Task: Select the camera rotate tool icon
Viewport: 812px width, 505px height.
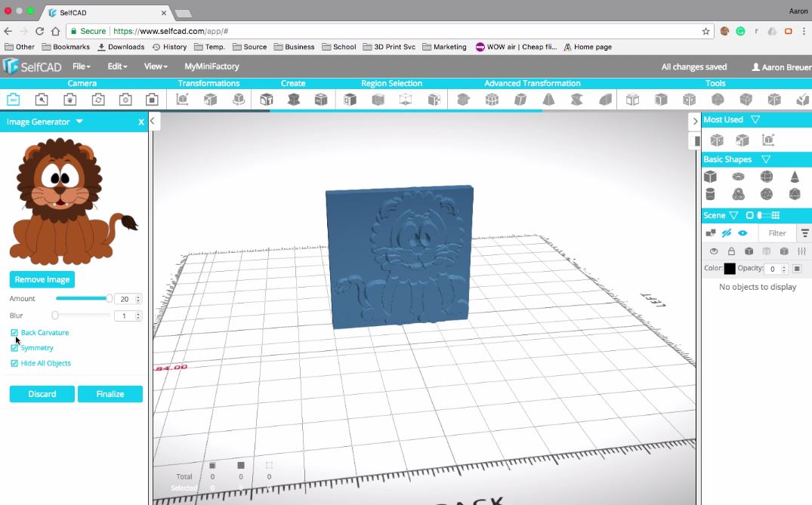Action: click(98, 100)
